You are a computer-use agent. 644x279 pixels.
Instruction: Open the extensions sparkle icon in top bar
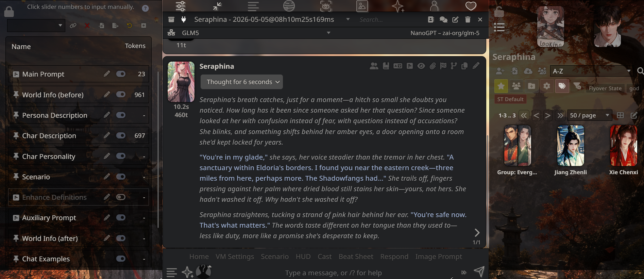click(x=398, y=6)
